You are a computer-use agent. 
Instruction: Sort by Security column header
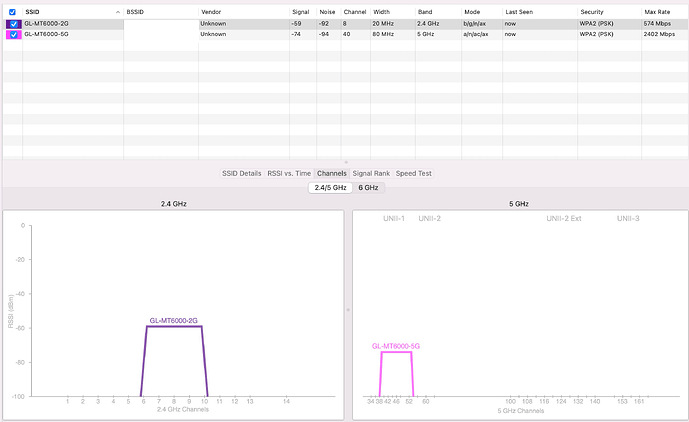[x=592, y=12]
